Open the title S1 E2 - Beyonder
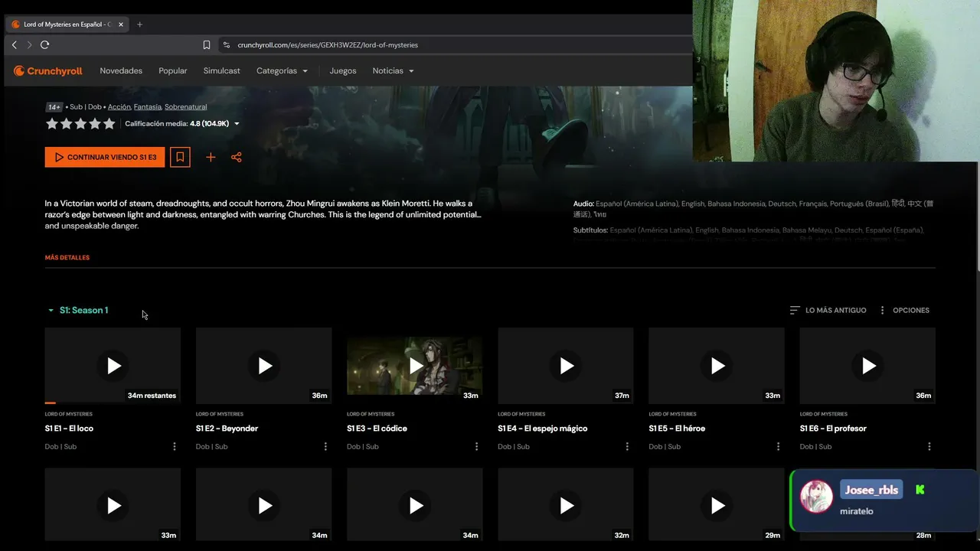This screenshot has height=551, width=980. (227, 429)
